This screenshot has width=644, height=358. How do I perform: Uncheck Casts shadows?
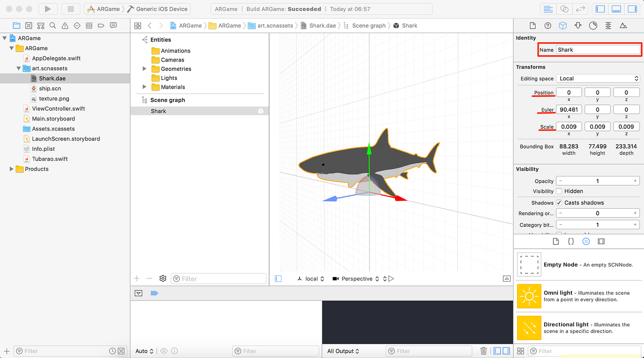coord(559,203)
